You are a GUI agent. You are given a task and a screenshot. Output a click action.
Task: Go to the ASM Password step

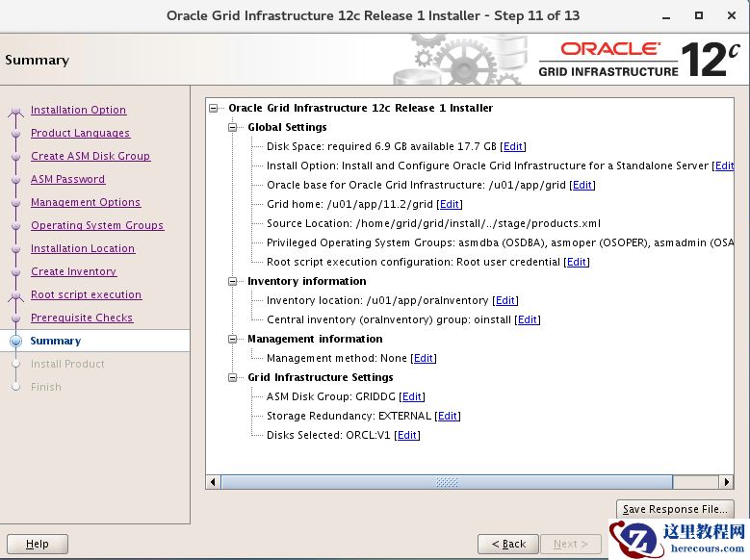(x=68, y=179)
